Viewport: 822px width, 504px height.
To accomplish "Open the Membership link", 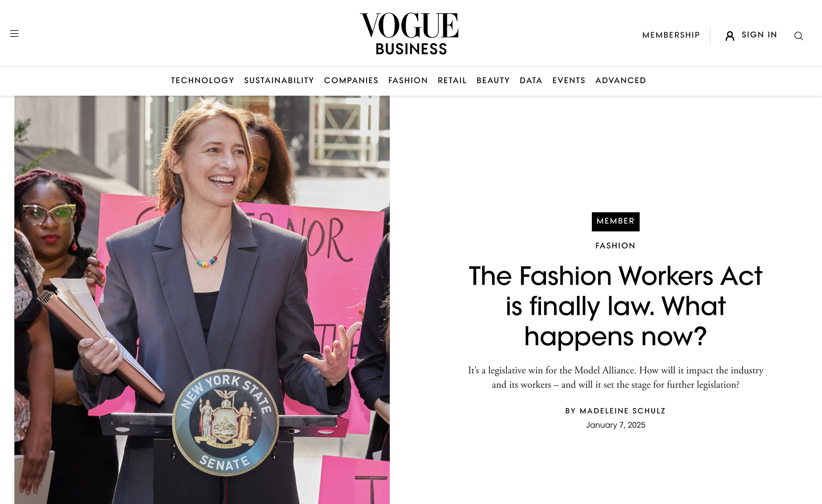I will click(671, 35).
